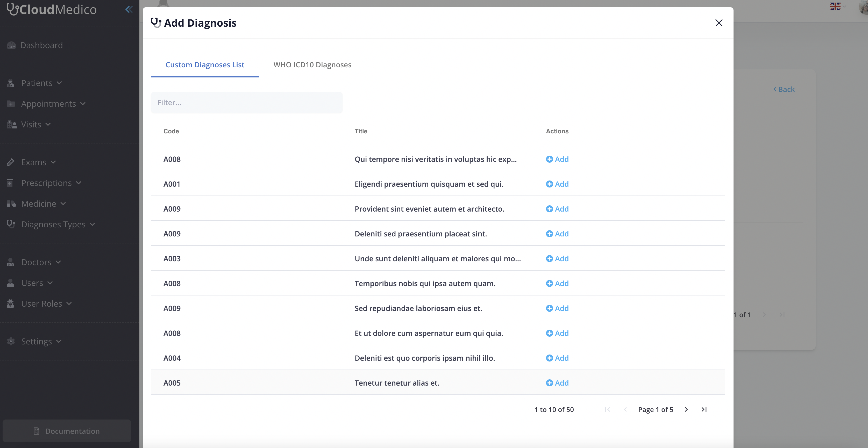Image resolution: width=868 pixels, height=448 pixels.
Task: Open the Dashboard menu item
Action: click(41, 45)
